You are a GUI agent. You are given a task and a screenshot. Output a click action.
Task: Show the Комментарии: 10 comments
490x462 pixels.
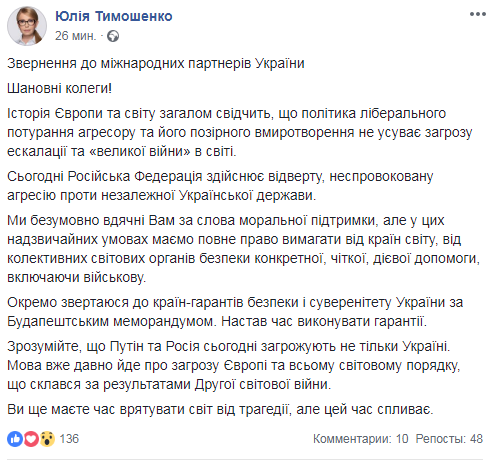(360, 439)
